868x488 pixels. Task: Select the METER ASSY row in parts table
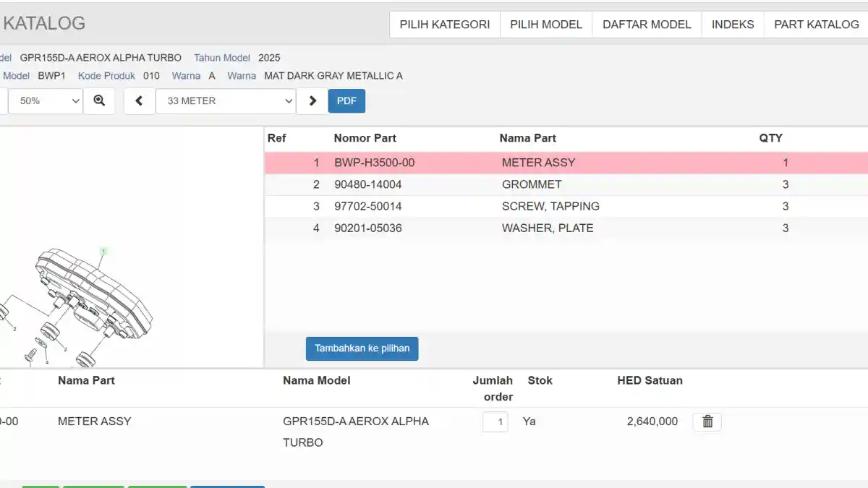(538, 163)
